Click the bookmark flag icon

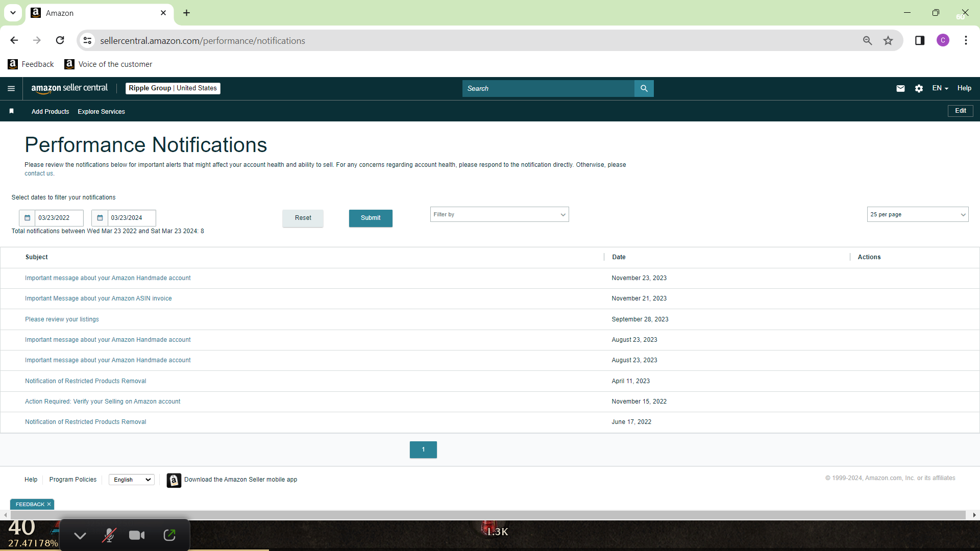tap(11, 111)
